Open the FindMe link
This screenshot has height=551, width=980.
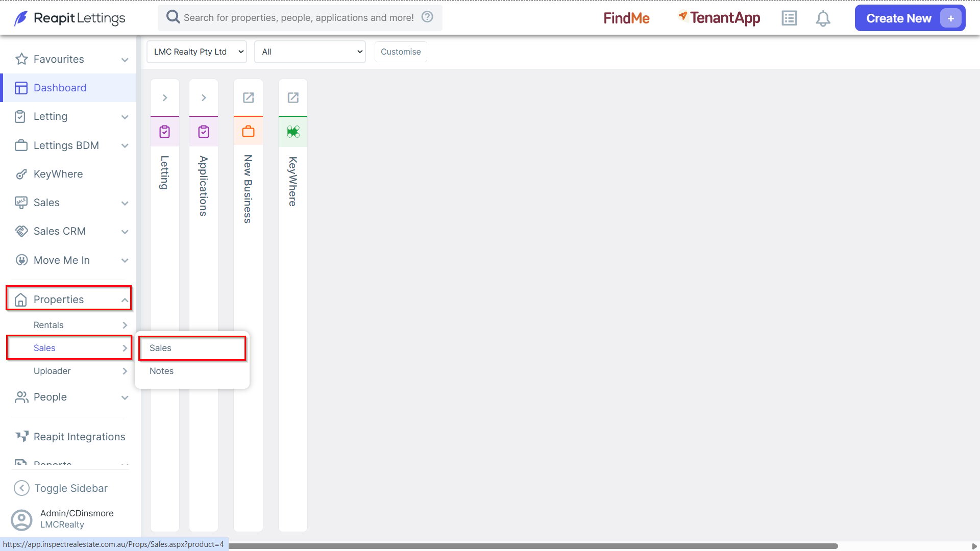tap(626, 18)
